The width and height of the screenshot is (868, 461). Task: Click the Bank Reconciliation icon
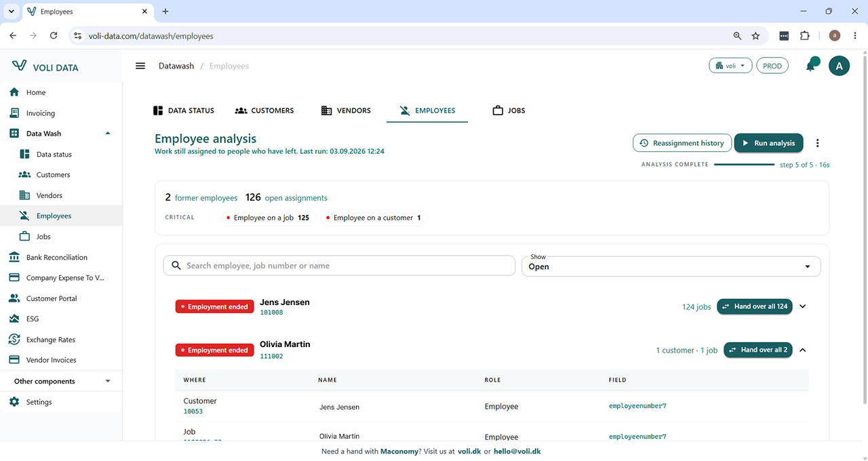[14, 257]
